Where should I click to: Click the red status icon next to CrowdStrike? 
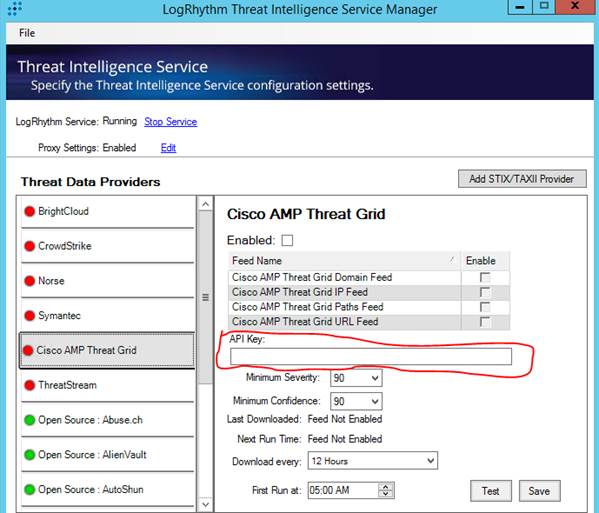click(x=29, y=246)
